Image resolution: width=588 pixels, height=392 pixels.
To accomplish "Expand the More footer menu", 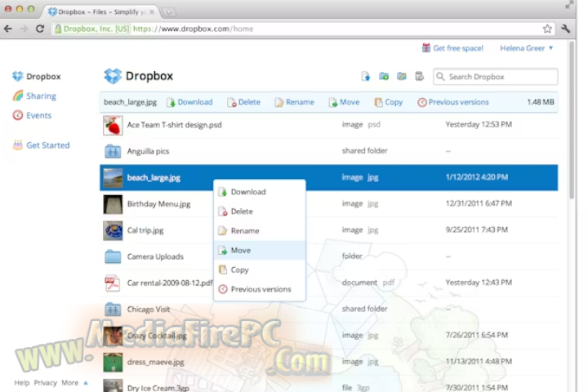I will pyautogui.click(x=74, y=383).
